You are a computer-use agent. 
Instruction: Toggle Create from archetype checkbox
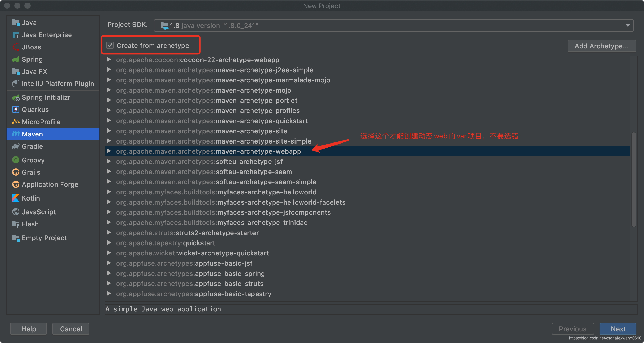coord(110,46)
